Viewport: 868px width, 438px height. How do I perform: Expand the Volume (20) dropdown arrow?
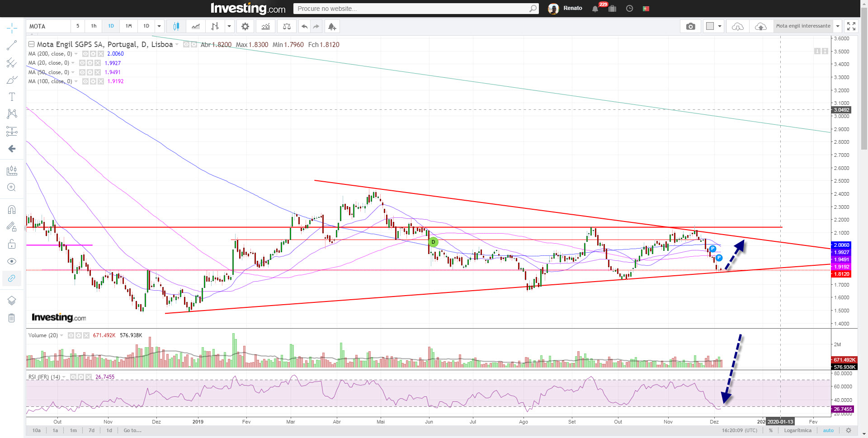[61, 335]
